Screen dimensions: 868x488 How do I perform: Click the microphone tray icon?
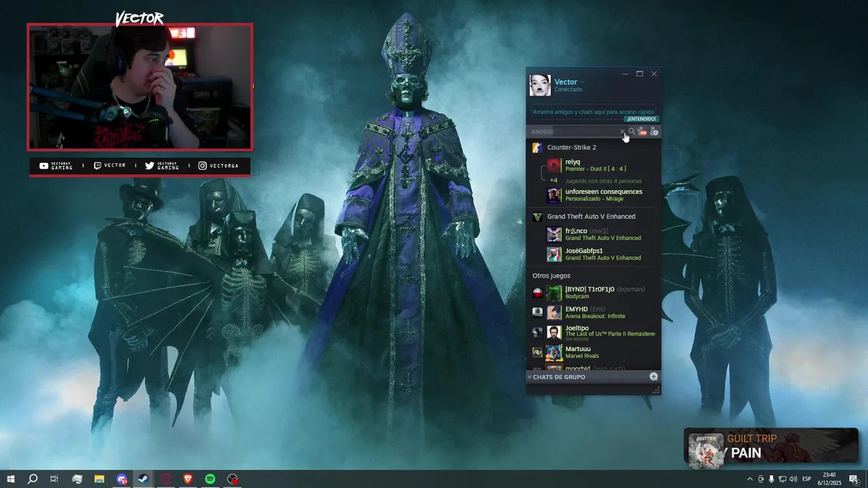tap(772, 479)
